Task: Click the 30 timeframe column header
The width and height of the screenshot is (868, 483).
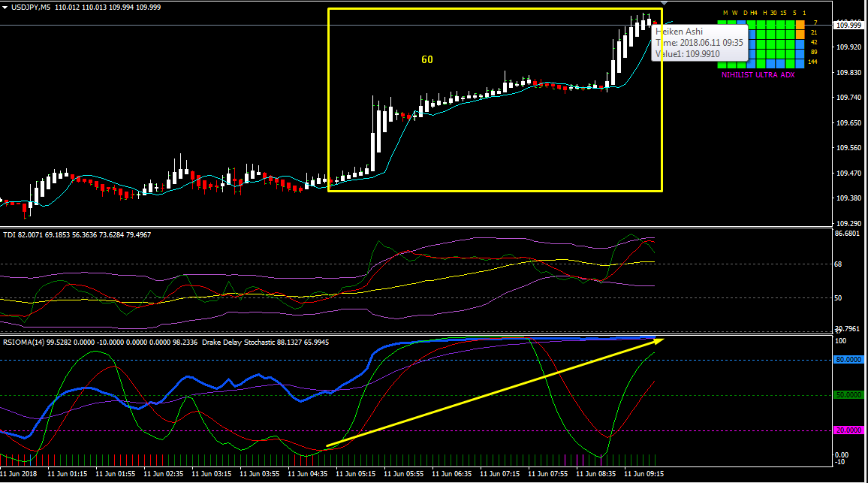Action: (x=773, y=13)
